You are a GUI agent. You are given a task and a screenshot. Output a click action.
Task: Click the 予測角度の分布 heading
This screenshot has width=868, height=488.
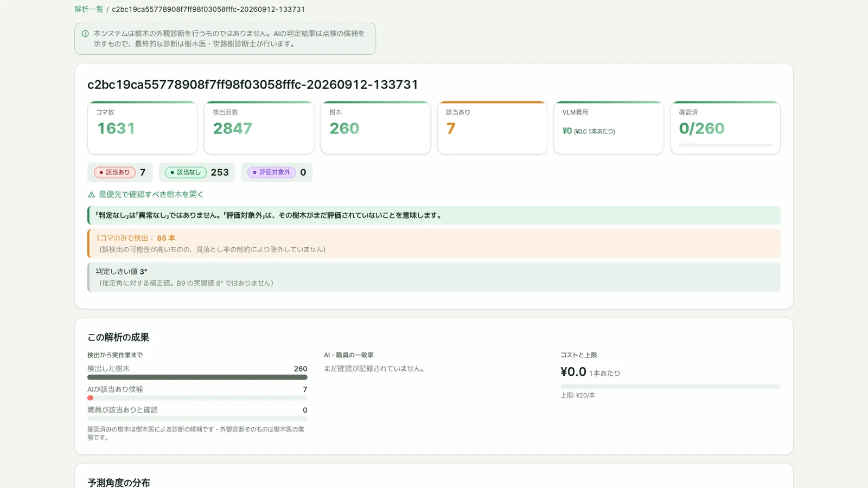tap(119, 483)
